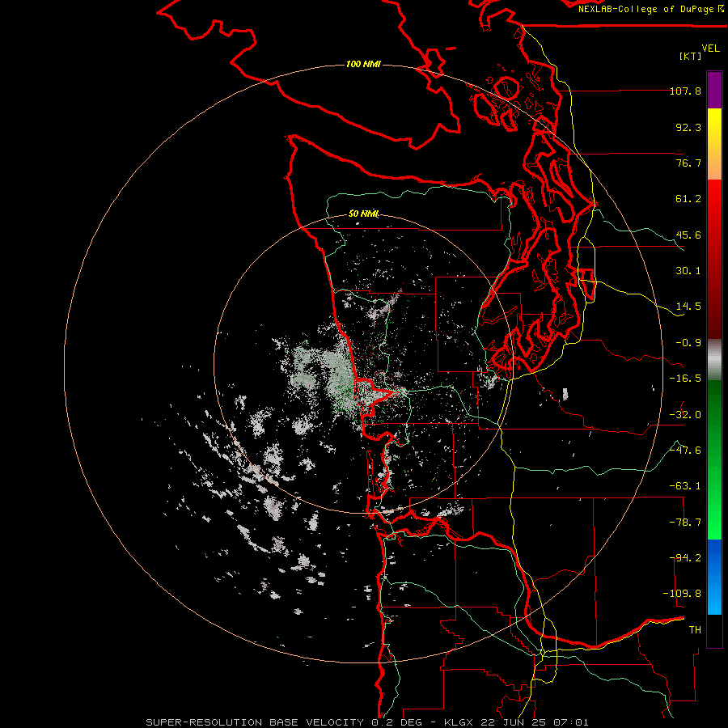728x728 pixels.
Task: Click the -94.2 velocity scale value
Action: click(685, 558)
